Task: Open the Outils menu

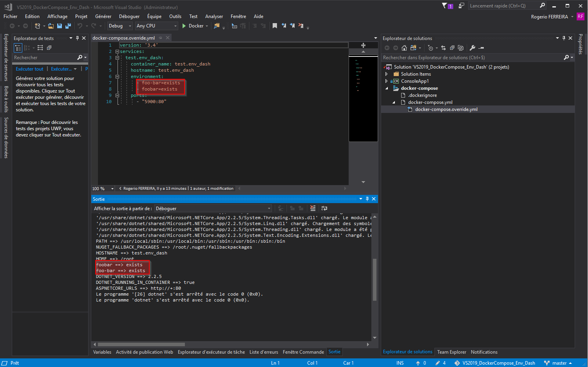Action: [x=175, y=16]
